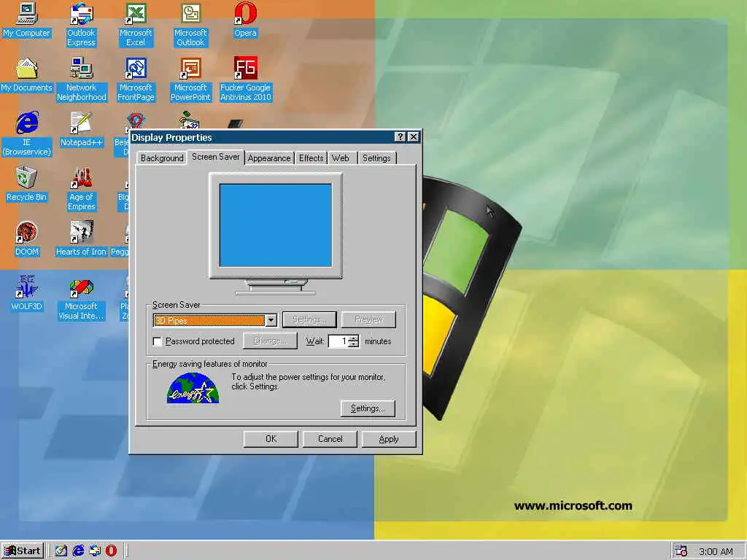Select the My Documents folder icon
Viewport: 747px width, 560px height.
[27, 75]
